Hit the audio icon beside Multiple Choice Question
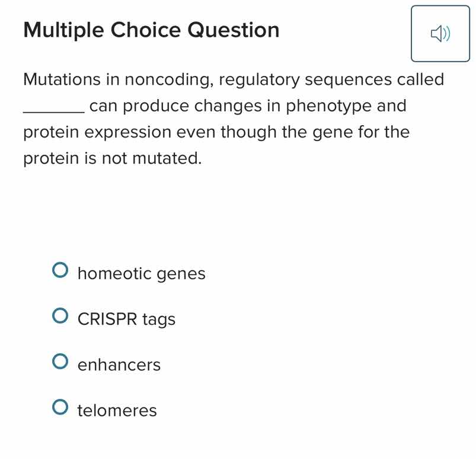 440,34
